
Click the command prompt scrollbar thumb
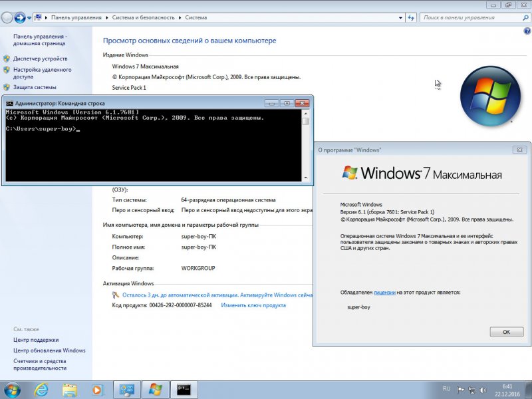coord(305,121)
